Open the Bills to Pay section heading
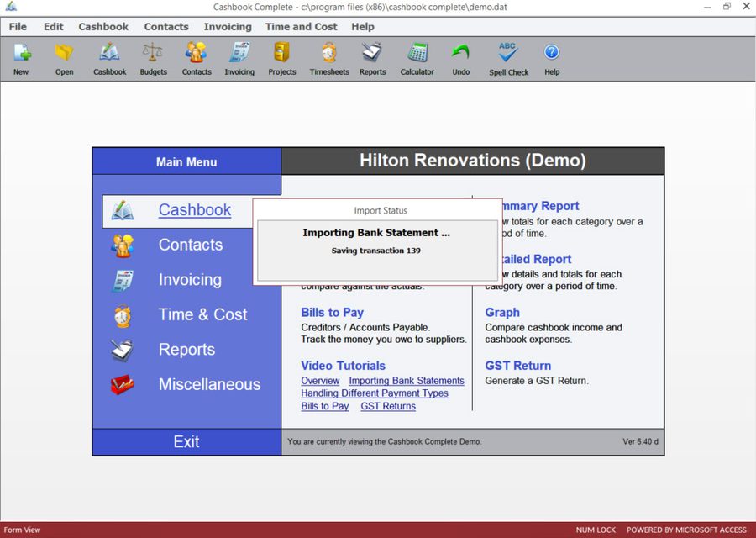 (332, 312)
